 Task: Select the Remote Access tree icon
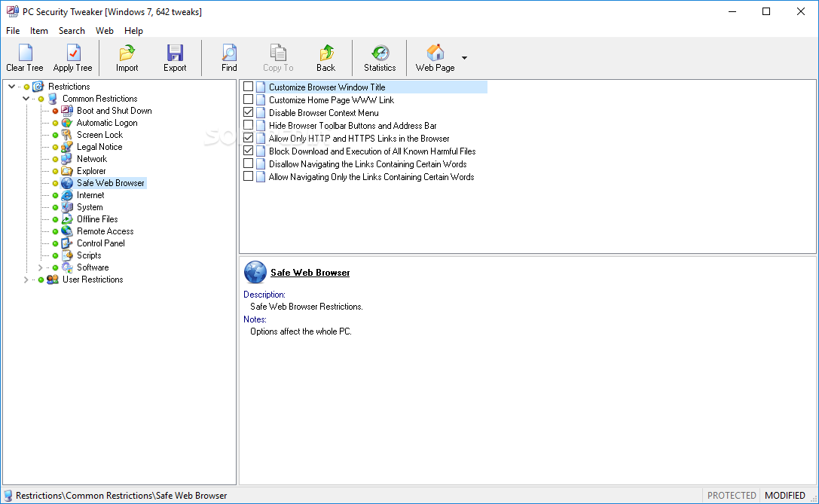(67, 231)
